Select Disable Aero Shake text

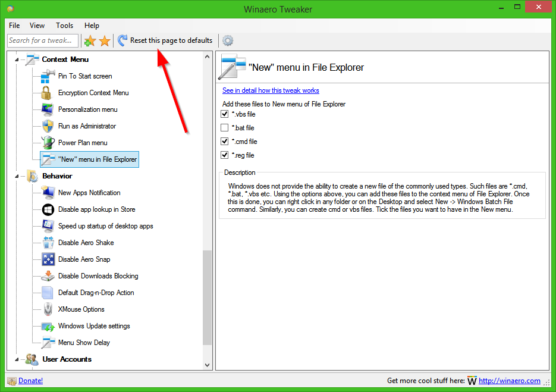click(x=86, y=243)
